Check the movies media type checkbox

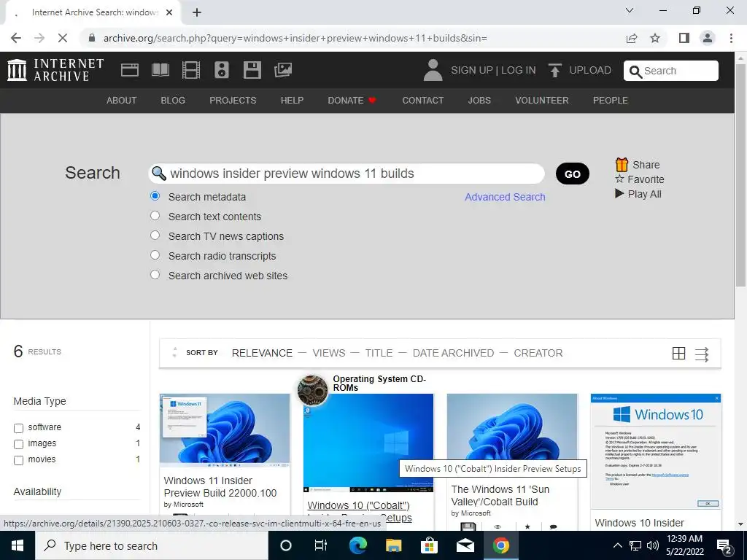pyautogui.click(x=18, y=461)
